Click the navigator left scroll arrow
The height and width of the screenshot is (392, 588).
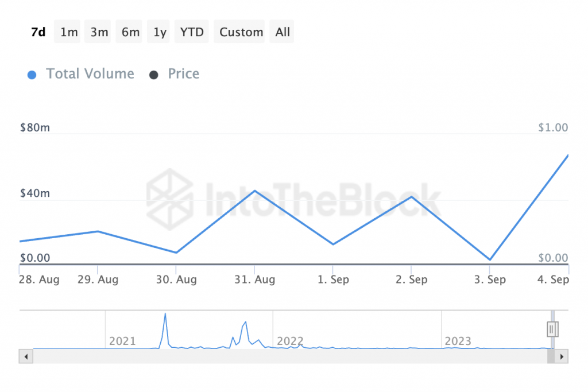(x=26, y=356)
